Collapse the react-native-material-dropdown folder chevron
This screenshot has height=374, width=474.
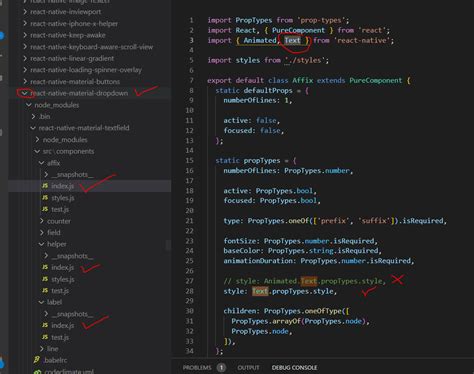coord(25,93)
